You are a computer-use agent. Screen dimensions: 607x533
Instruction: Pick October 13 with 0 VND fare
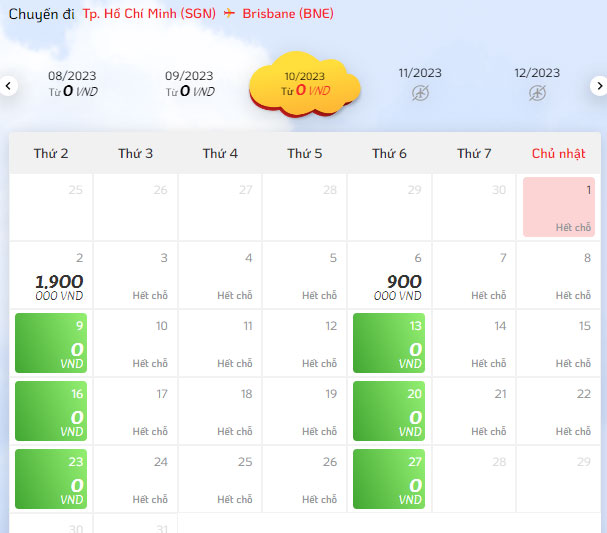click(389, 343)
